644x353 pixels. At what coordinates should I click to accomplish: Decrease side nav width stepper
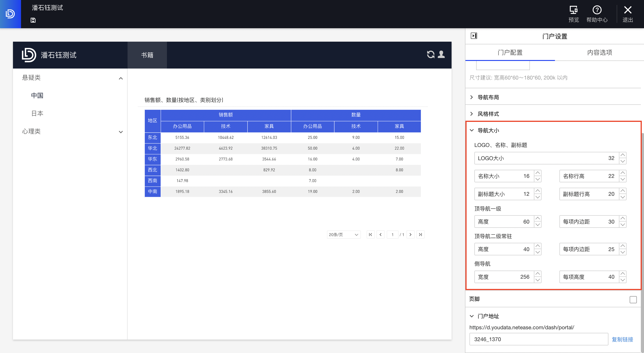[537, 280]
